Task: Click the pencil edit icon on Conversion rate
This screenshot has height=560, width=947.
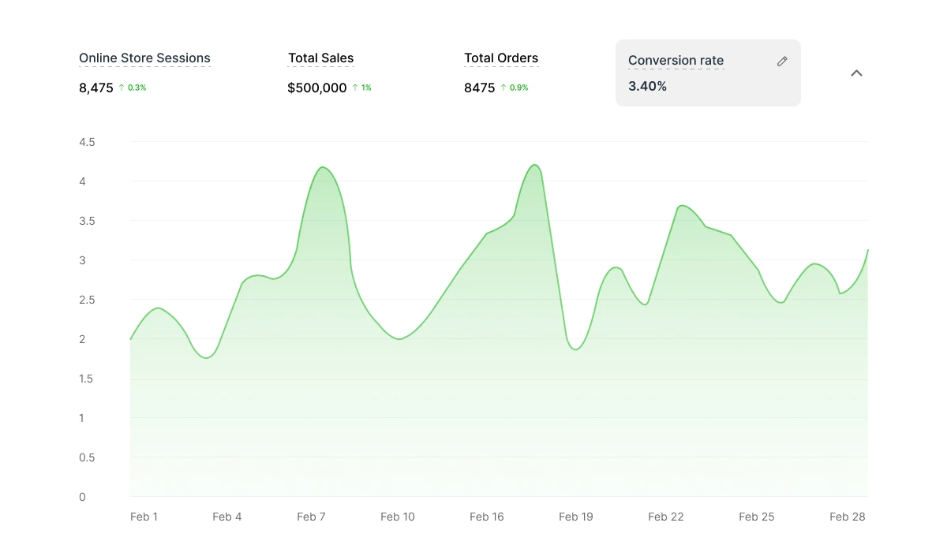Action: [x=782, y=62]
